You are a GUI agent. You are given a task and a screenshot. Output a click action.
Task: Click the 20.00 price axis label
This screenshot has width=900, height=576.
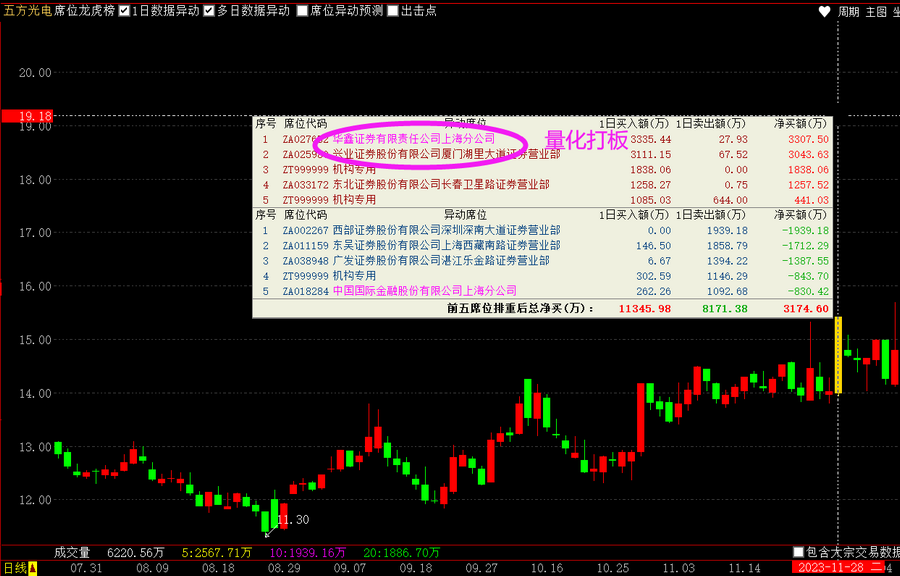(36, 73)
